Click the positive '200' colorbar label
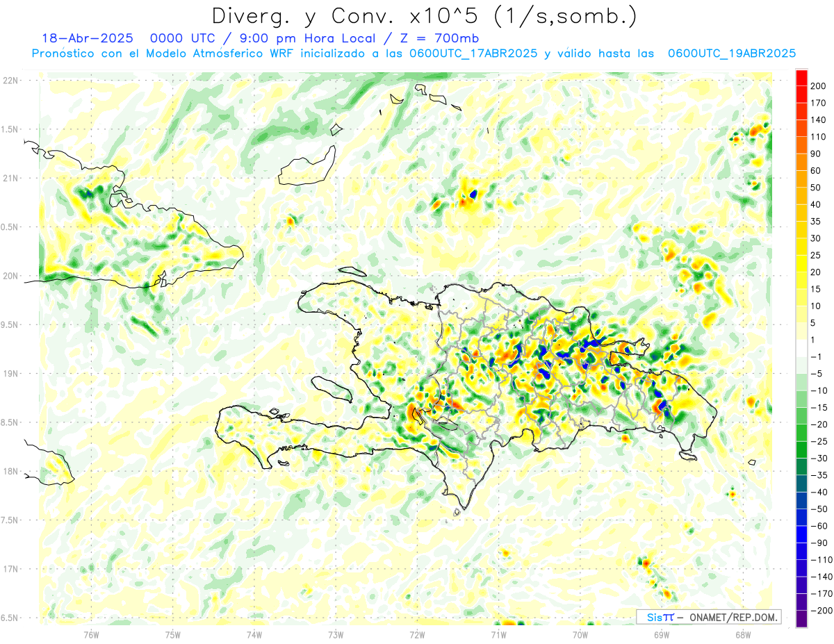 [819, 86]
